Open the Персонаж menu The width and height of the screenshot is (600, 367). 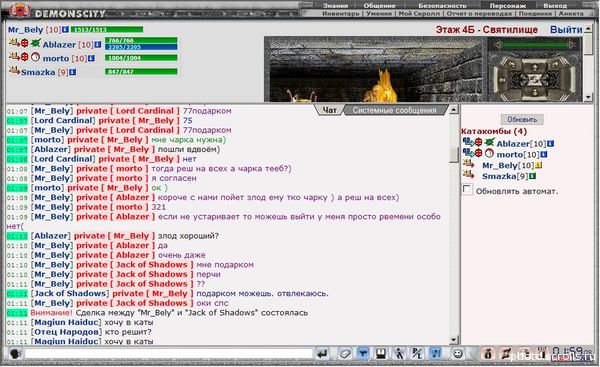coord(508,6)
